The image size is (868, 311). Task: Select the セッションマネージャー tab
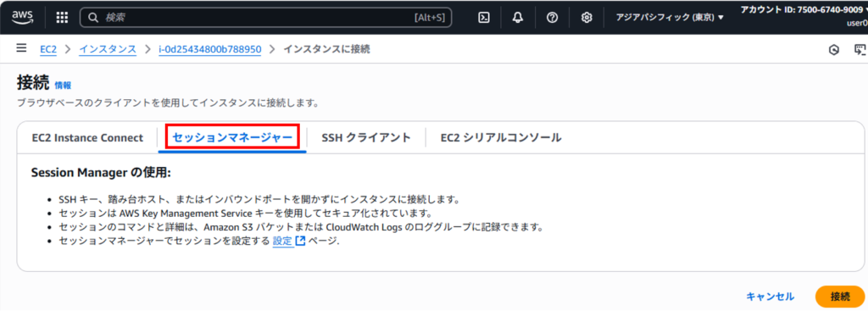(232, 138)
